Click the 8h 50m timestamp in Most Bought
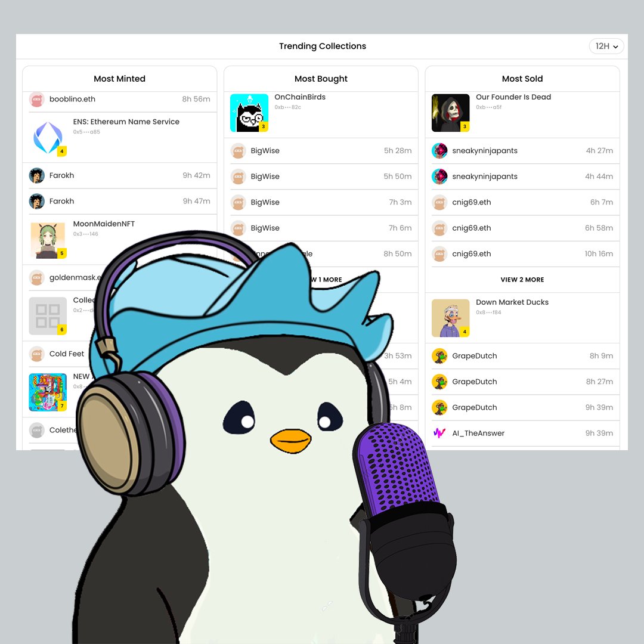The width and height of the screenshot is (644, 644). pyautogui.click(x=397, y=254)
